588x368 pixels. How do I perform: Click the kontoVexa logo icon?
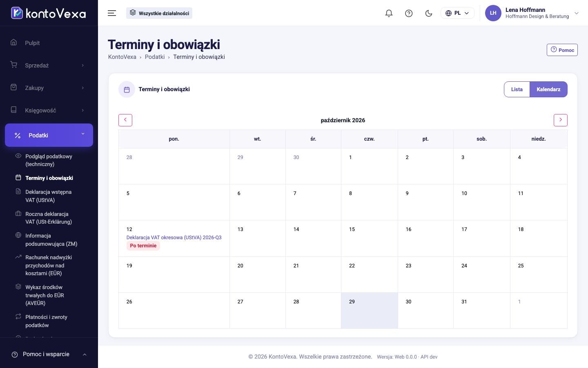coord(17,13)
